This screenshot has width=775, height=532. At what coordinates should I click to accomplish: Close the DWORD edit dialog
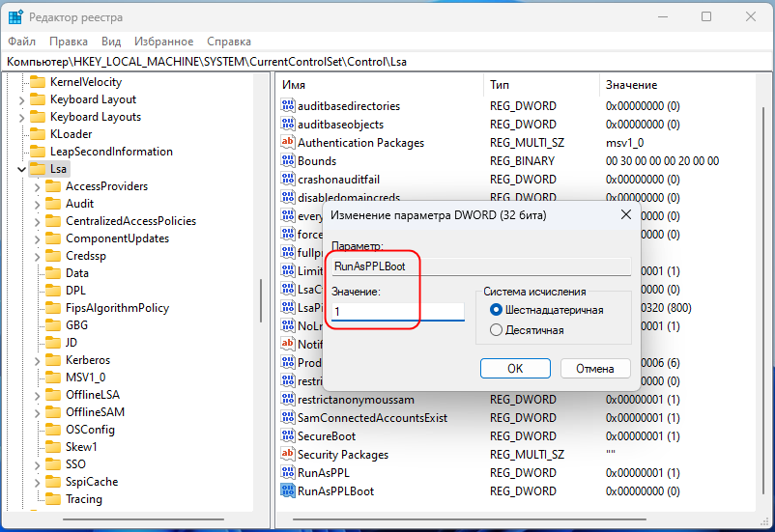pyautogui.click(x=626, y=215)
